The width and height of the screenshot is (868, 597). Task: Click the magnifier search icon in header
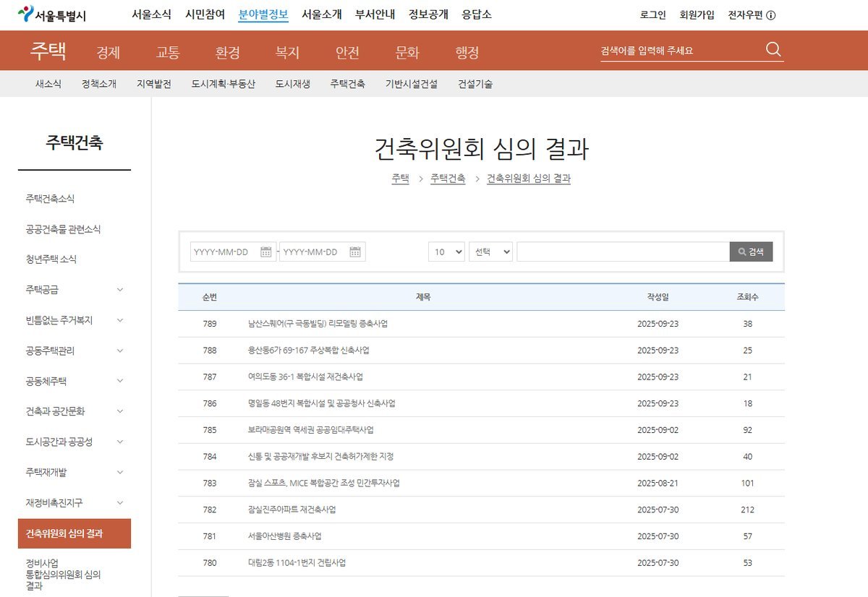click(773, 50)
